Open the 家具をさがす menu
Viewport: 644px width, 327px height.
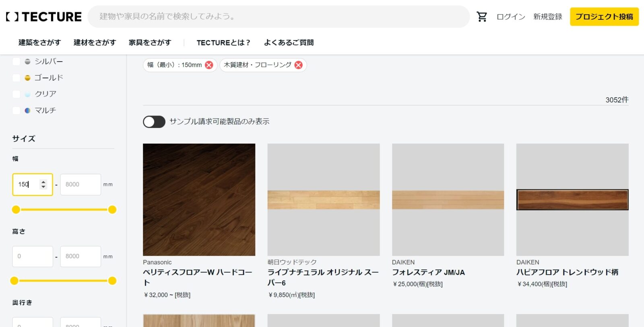point(150,43)
